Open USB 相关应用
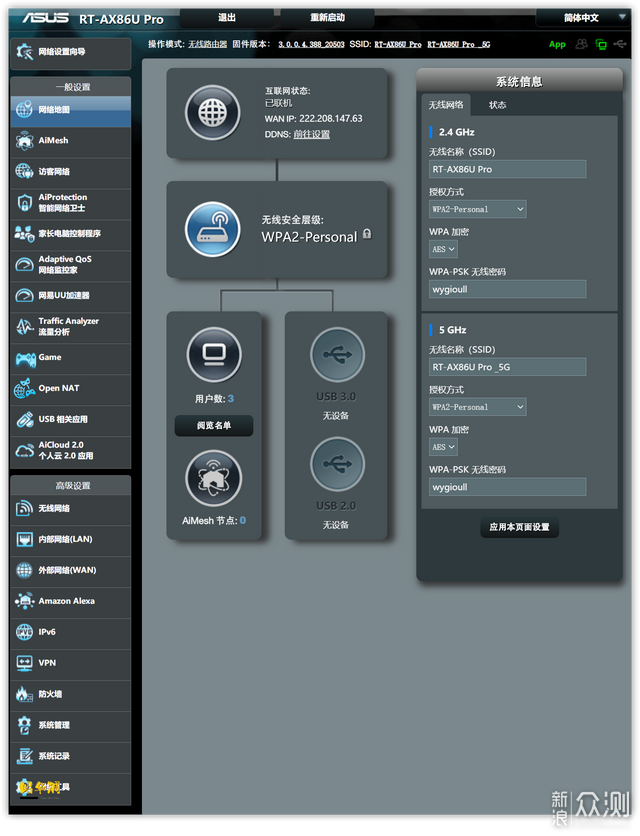 point(70,420)
